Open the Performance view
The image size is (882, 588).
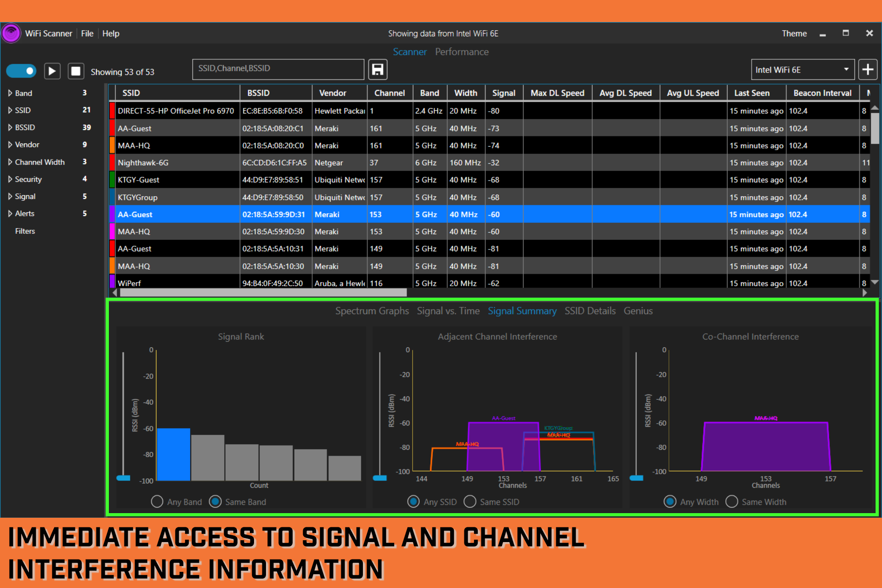click(x=462, y=52)
